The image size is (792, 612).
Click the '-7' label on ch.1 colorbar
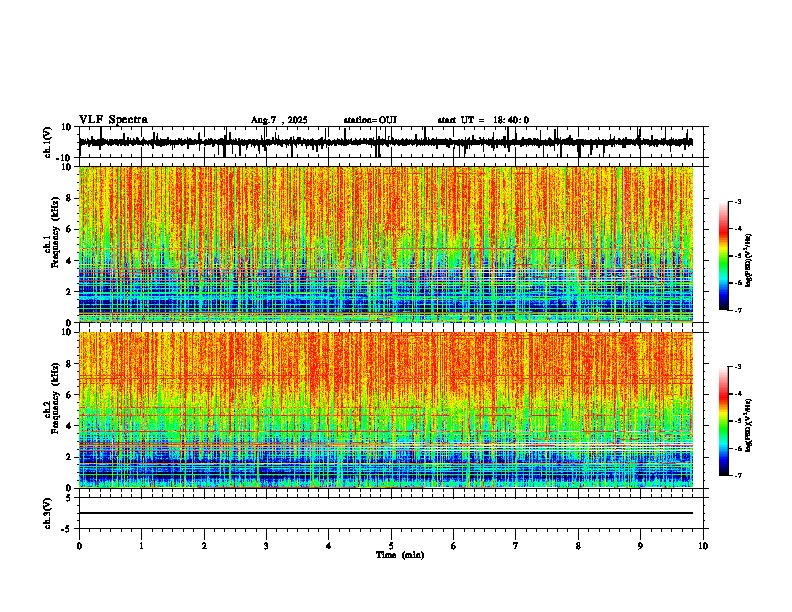coord(738,311)
